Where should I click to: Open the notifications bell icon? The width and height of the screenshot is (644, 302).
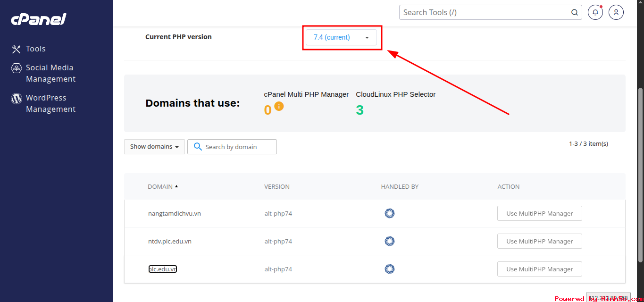[595, 12]
